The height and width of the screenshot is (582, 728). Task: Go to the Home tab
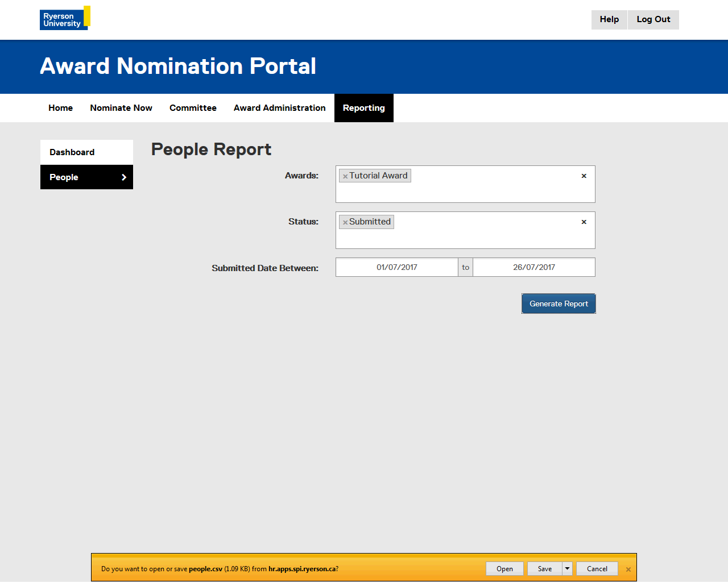tap(60, 108)
